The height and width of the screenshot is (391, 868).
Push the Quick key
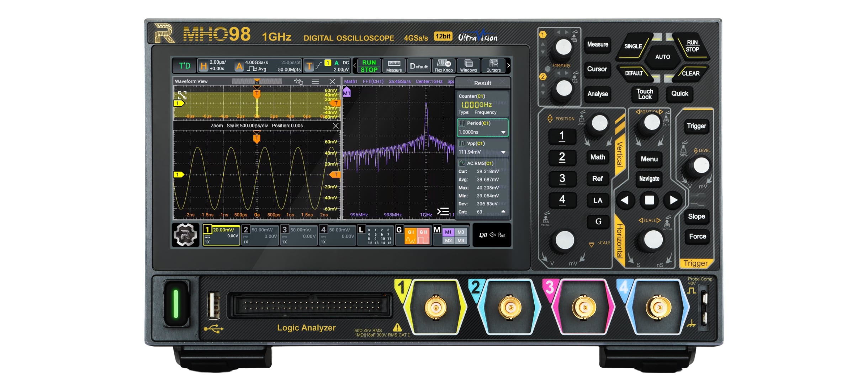pos(679,94)
